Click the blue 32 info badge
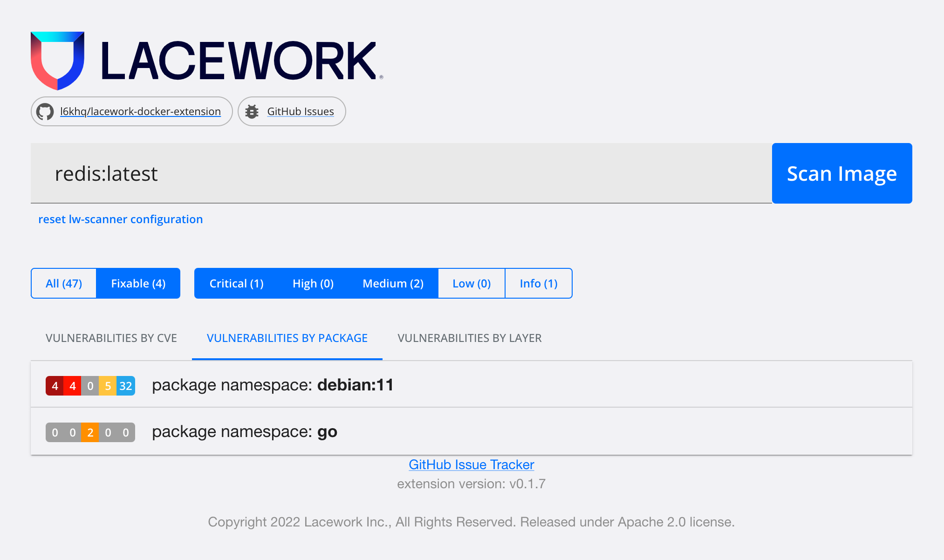Screen dimensions: 944x560 (126, 386)
